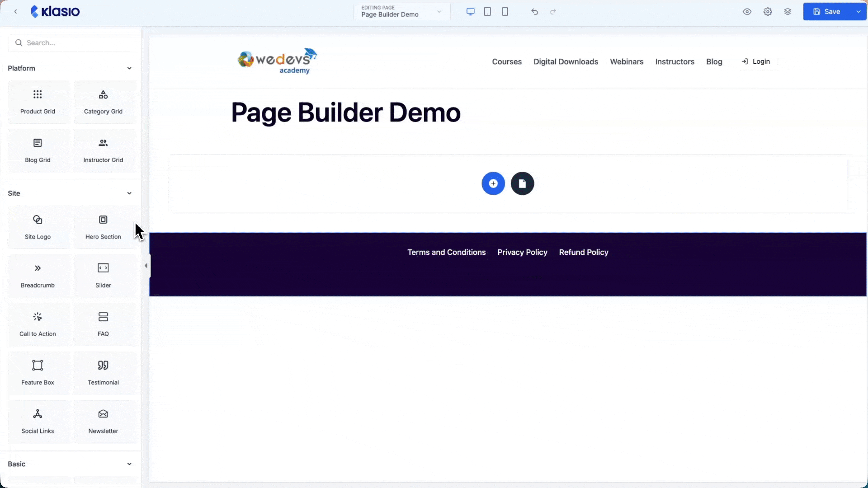Select the Breadcrumb widget
This screenshot has height=488, width=868.
38,275
